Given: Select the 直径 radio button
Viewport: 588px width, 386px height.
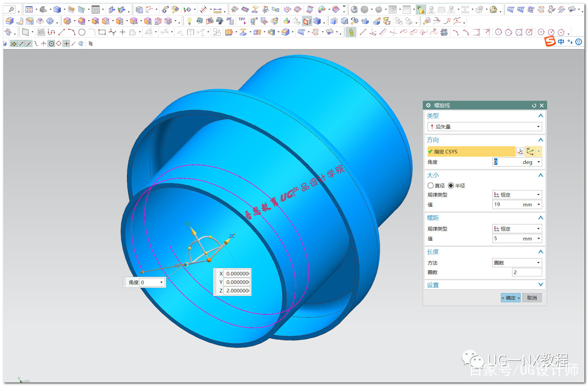Looking at the screenshot, I should pos(431,185).
